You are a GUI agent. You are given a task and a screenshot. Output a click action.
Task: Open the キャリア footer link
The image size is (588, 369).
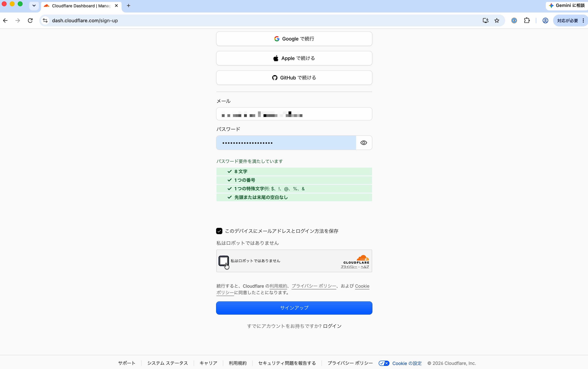click(208, 363)
